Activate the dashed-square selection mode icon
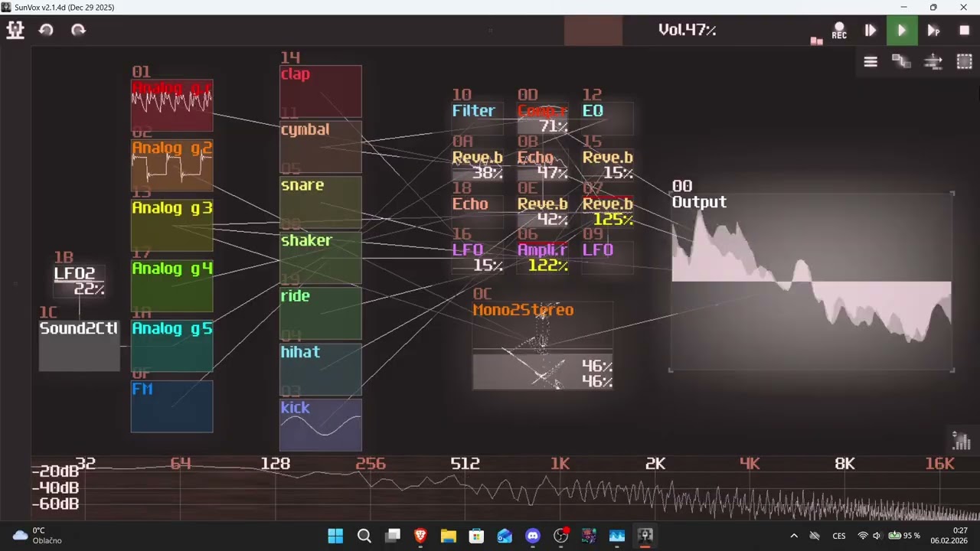This screenshot has height=551, width=980. [965, 62]
